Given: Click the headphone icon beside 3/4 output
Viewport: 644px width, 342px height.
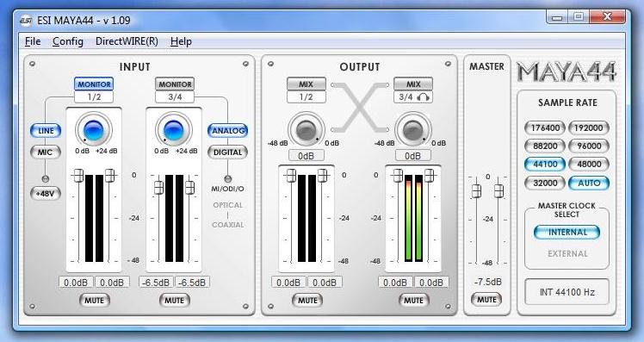Looking at the screenshot, I should click(x=423, y=97).
